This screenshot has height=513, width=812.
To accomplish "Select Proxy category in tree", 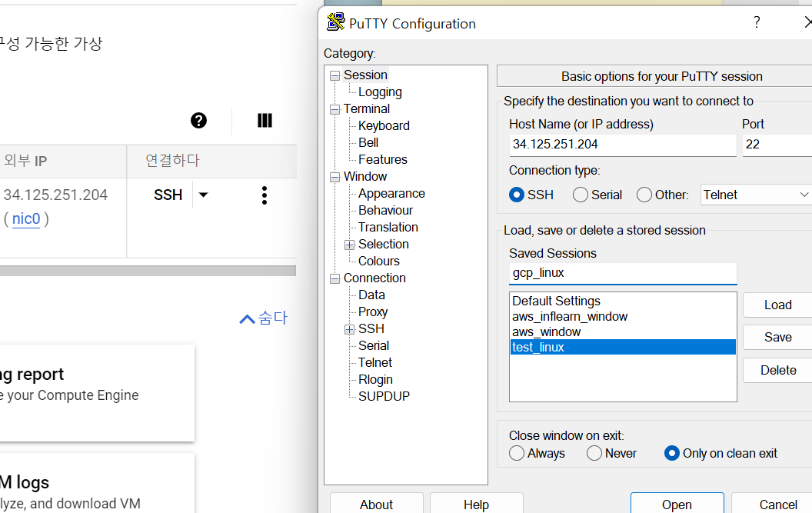I will (x=373, y=312).
